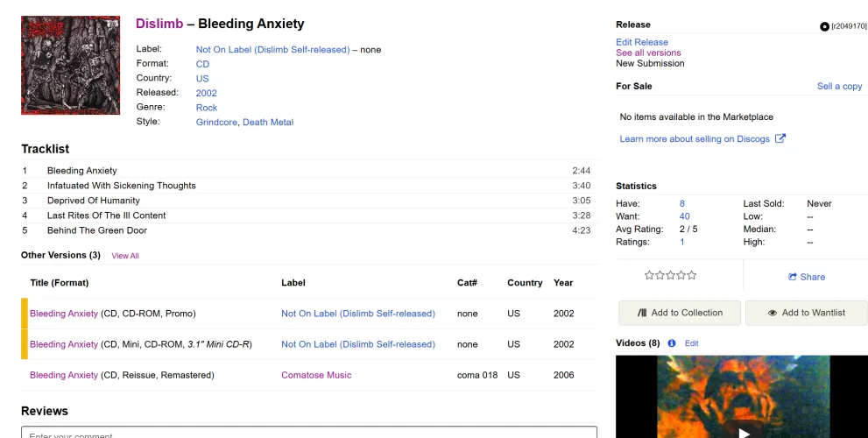Click the 2006 year cell
Image resolution: width=868 pixels, height=438 pixels.
coord(563,375)
